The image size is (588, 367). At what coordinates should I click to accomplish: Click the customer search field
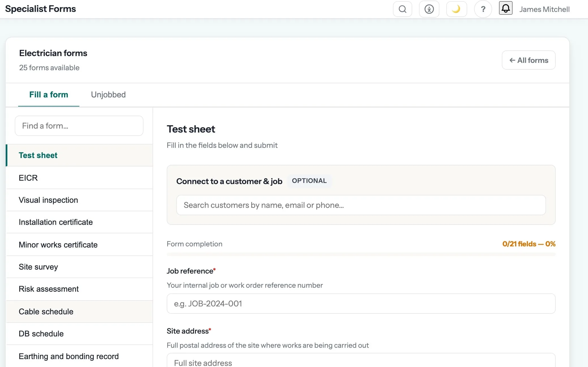tap(361, 205)
